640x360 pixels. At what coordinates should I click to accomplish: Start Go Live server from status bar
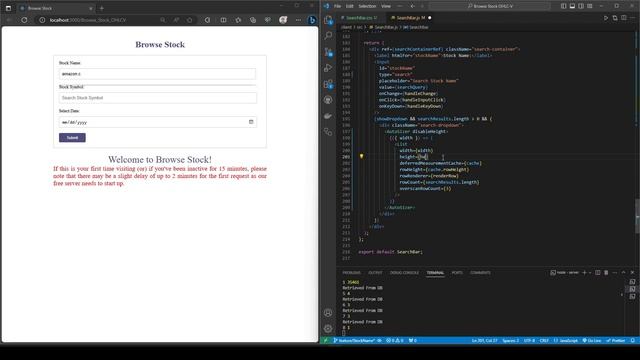(591, 340)
